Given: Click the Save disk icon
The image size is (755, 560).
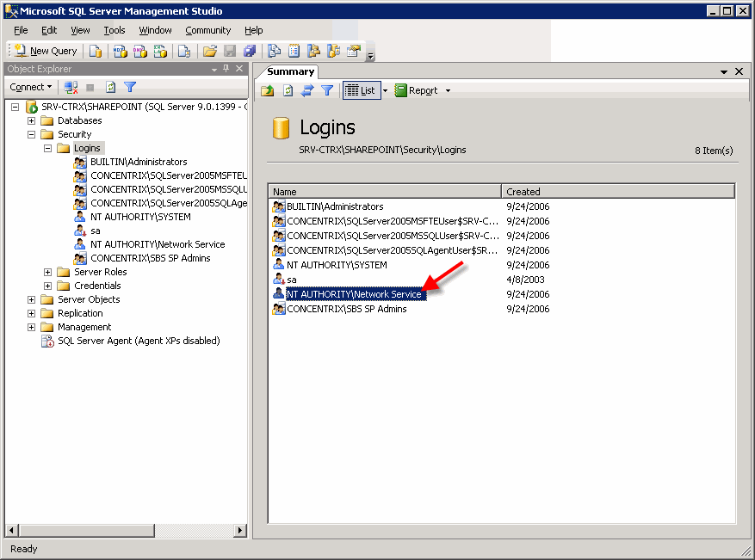Looking at the screenshot, I should pos(230,51).
